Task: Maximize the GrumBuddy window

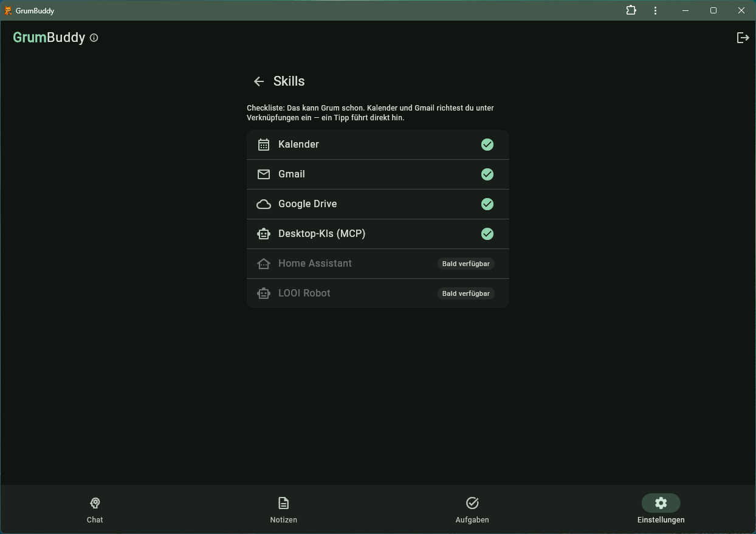Action: point(713,10)
